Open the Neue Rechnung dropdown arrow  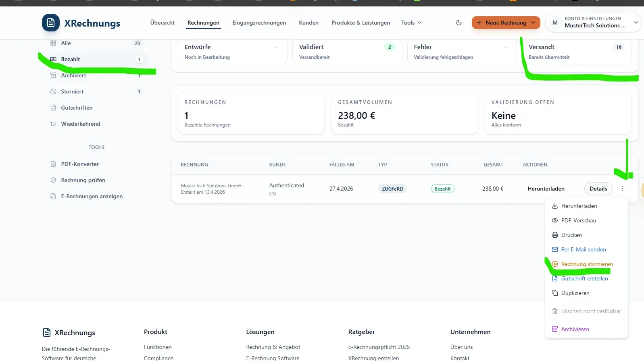click(533, 23)
